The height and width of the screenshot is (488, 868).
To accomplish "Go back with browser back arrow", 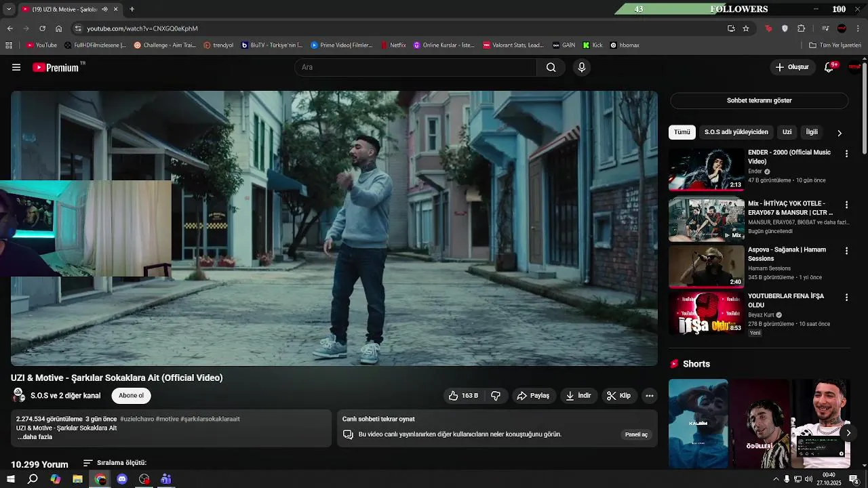I will coord(9,28).
